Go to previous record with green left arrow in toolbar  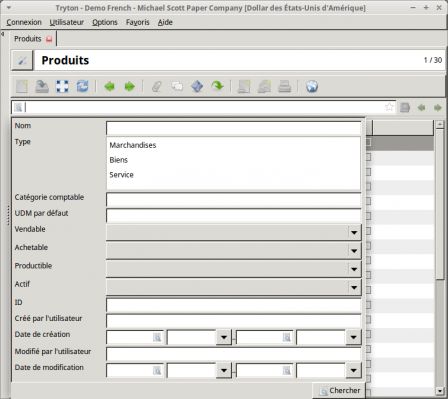pos(109,87)
